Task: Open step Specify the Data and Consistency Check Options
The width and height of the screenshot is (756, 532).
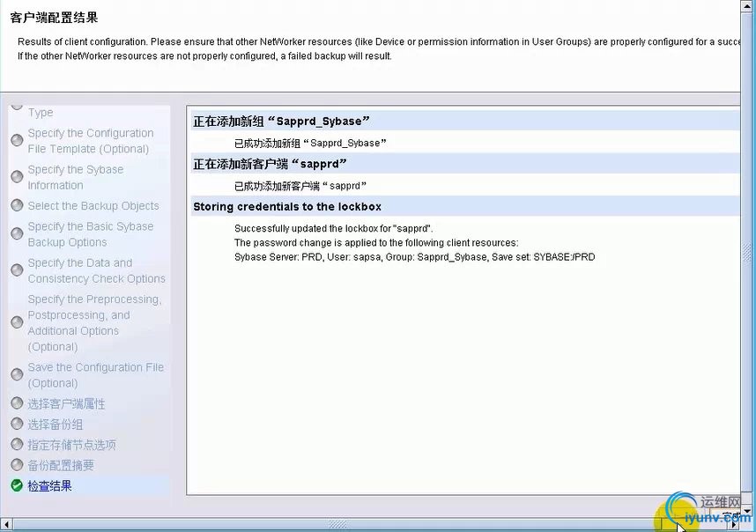Action: click(x=96, y=270)
